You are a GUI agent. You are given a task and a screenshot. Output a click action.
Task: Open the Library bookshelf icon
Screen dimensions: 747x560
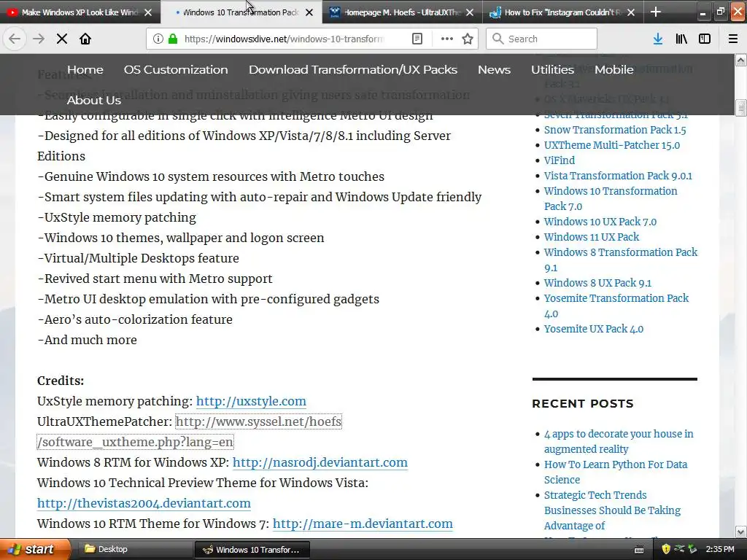(681, 39)
